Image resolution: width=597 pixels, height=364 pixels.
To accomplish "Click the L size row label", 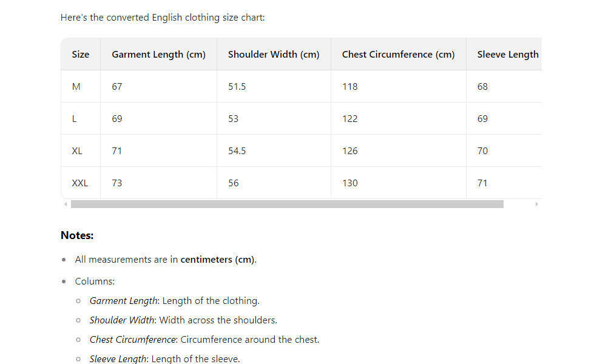I will point(74,119).
